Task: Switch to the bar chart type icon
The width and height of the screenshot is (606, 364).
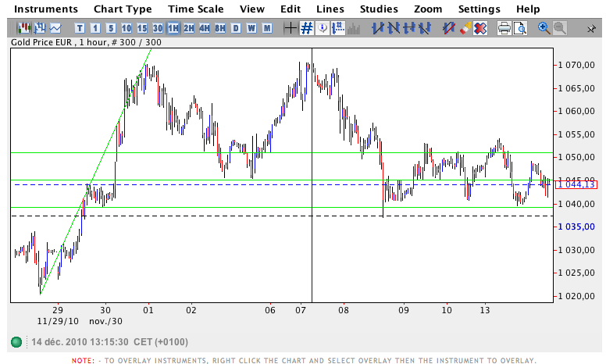Action: click(38, 28)
